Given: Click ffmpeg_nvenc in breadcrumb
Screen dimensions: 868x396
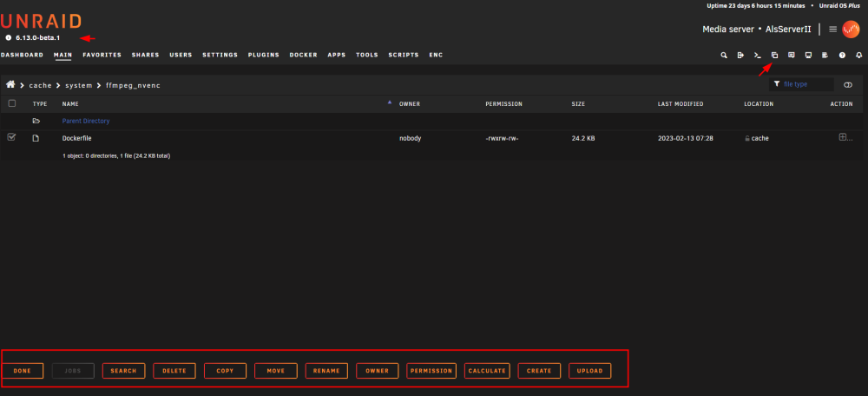Looking at the screenshot, I should pyautogui.click(x=134, y=85).
